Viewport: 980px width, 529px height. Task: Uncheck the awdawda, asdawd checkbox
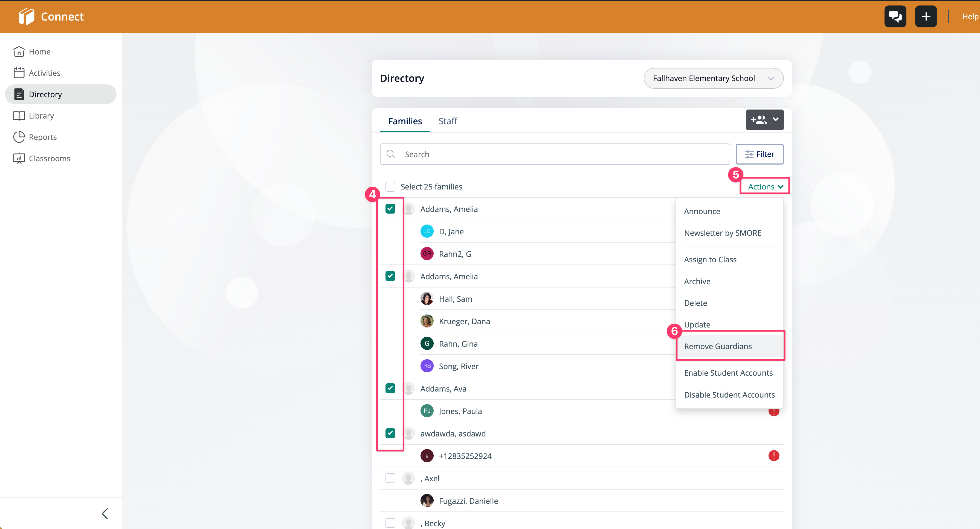pos(390,433)
